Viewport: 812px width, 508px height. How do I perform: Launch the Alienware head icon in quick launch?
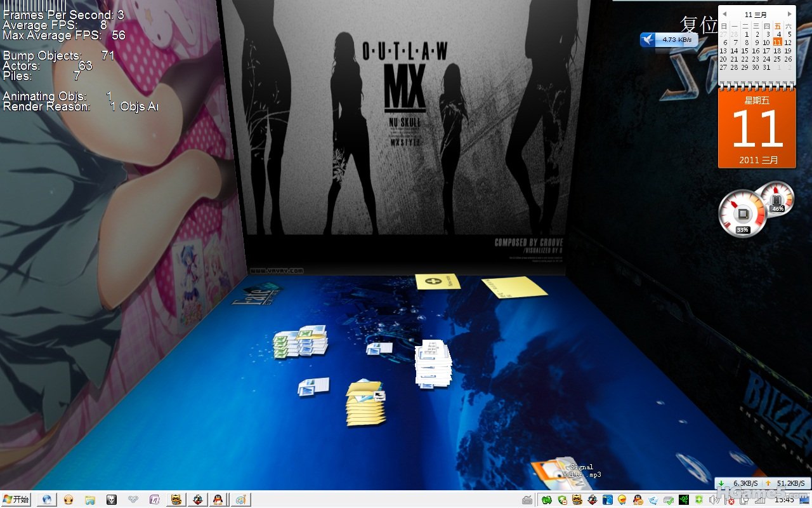pyautogui.click(x=112, y=500)
